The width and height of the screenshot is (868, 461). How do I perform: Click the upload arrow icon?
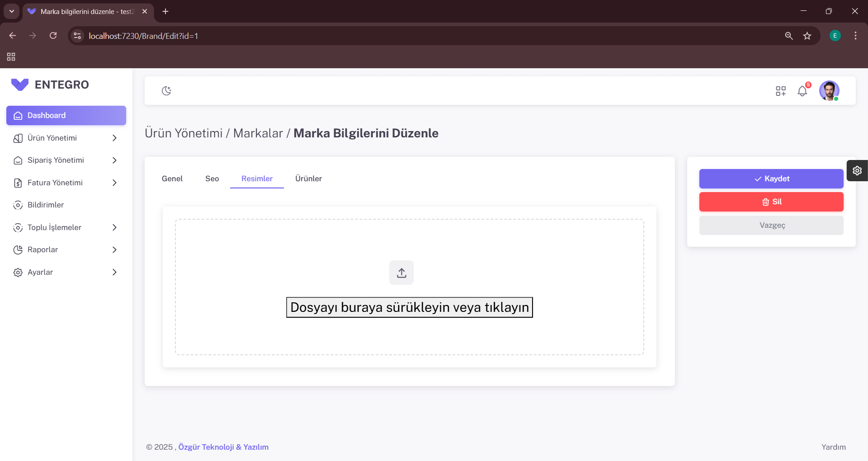pyautogui.click(x=401, y=273)
